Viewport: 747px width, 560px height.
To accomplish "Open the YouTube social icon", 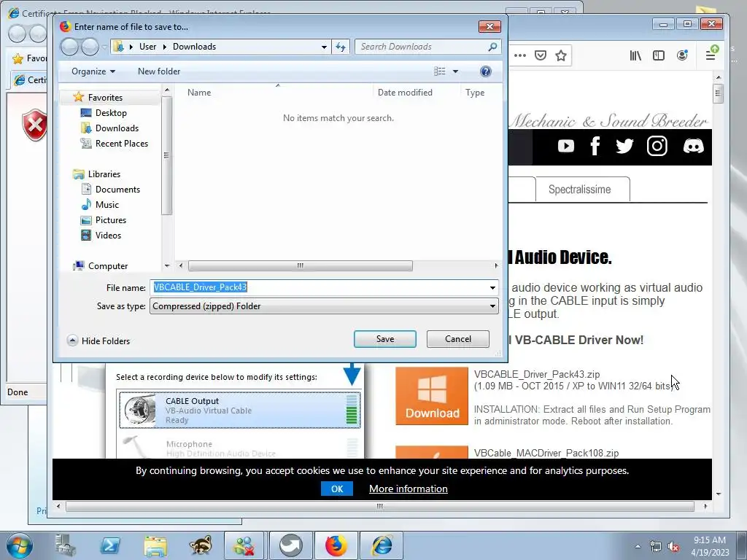I will tap(566, 146).
